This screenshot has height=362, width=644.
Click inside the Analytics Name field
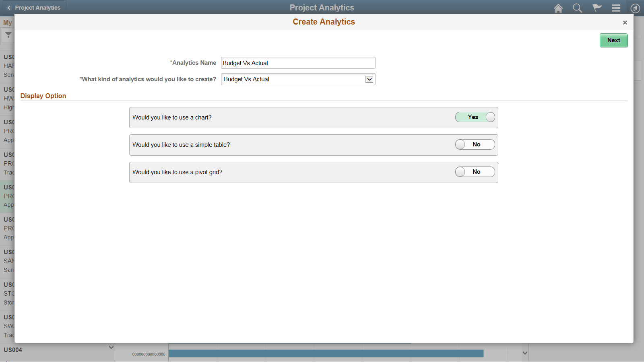click(298, 63)
